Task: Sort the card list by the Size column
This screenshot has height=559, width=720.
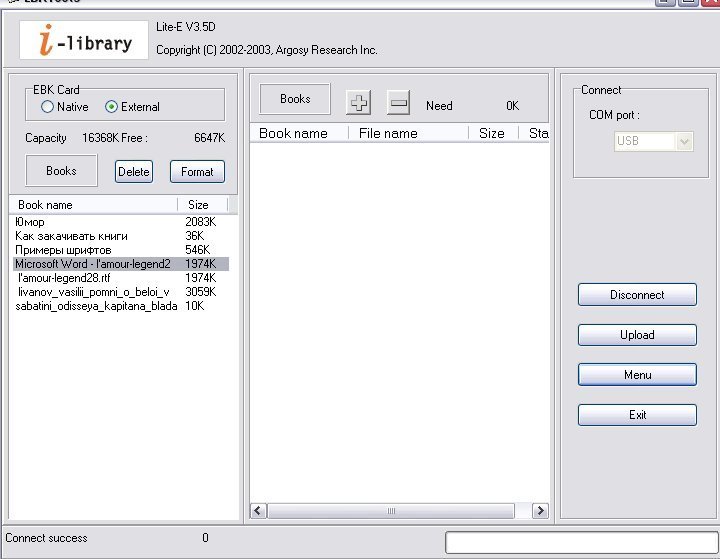Action: tap(202, 205)
